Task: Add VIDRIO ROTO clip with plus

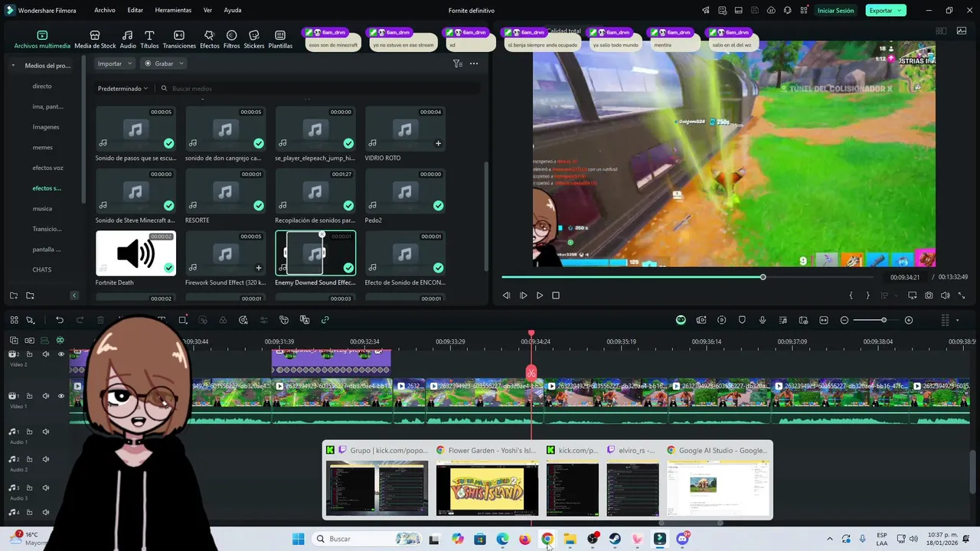Action: [x=438, y=143]
